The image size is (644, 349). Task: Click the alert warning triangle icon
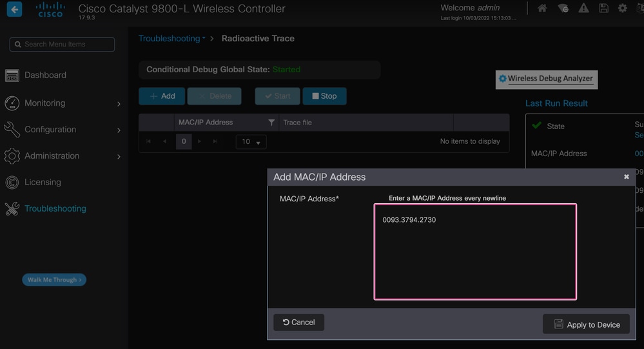(583, 8)
